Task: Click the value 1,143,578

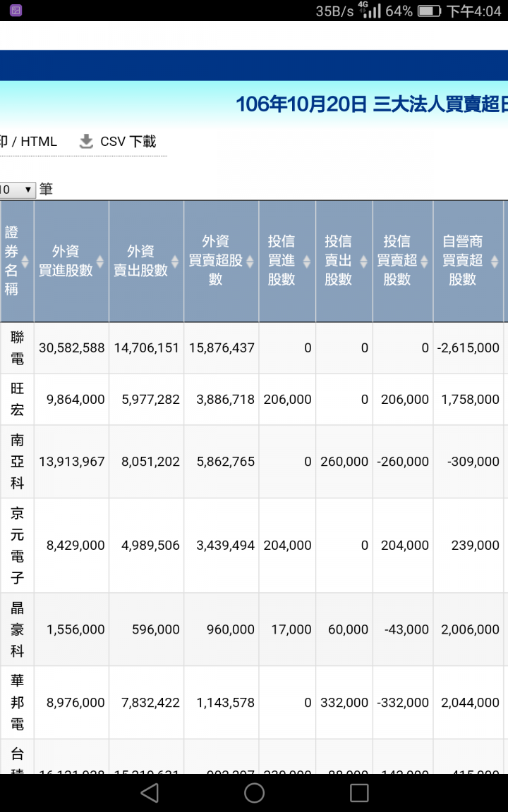Action: coord(226,702)
